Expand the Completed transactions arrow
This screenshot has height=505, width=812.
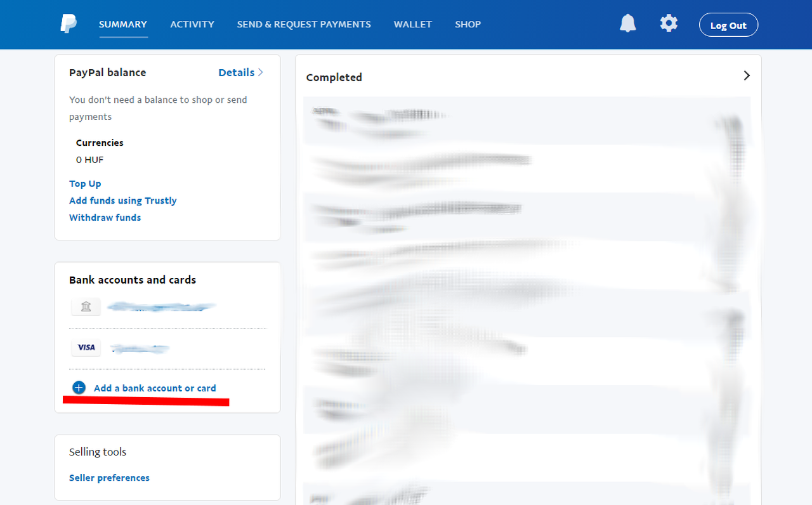tap(747, 75)
